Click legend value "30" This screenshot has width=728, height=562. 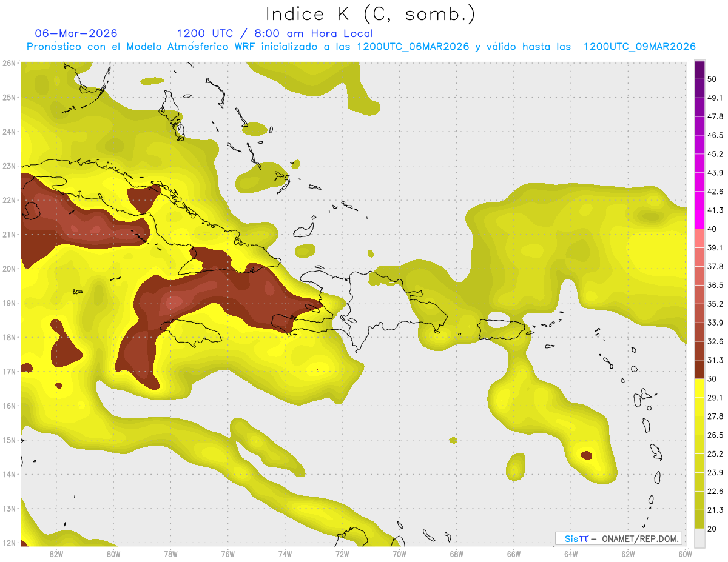click(712, 379)
